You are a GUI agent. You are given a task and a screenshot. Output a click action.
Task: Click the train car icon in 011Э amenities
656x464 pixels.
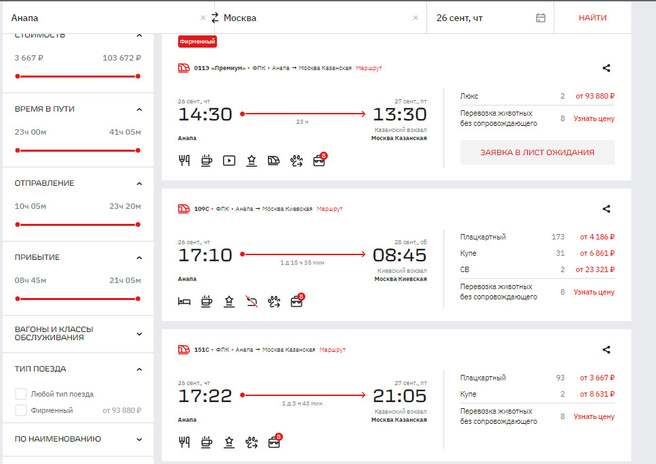274,160
